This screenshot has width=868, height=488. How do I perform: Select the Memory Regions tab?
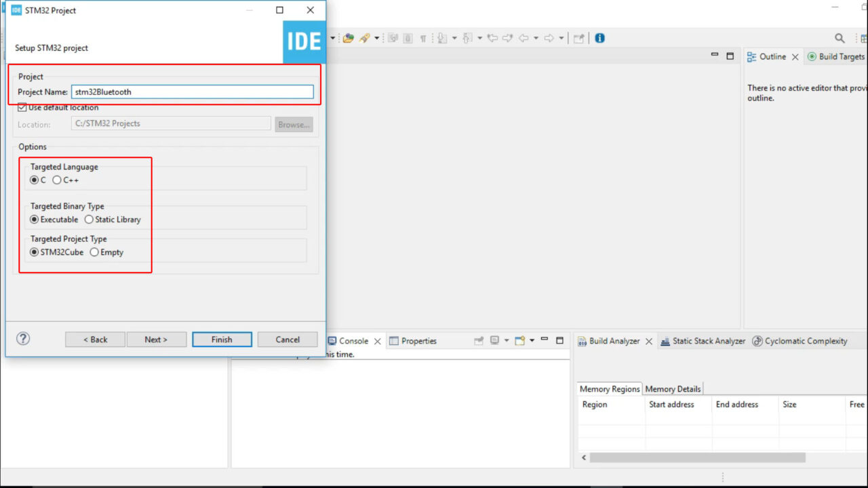(x=610, y=389)
